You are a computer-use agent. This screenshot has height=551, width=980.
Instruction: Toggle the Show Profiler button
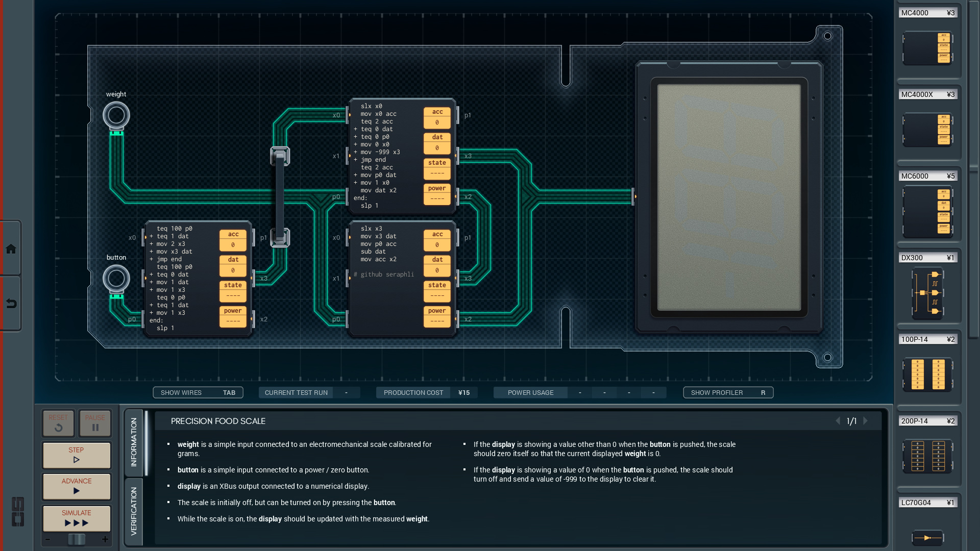click(x=728, y=392)
